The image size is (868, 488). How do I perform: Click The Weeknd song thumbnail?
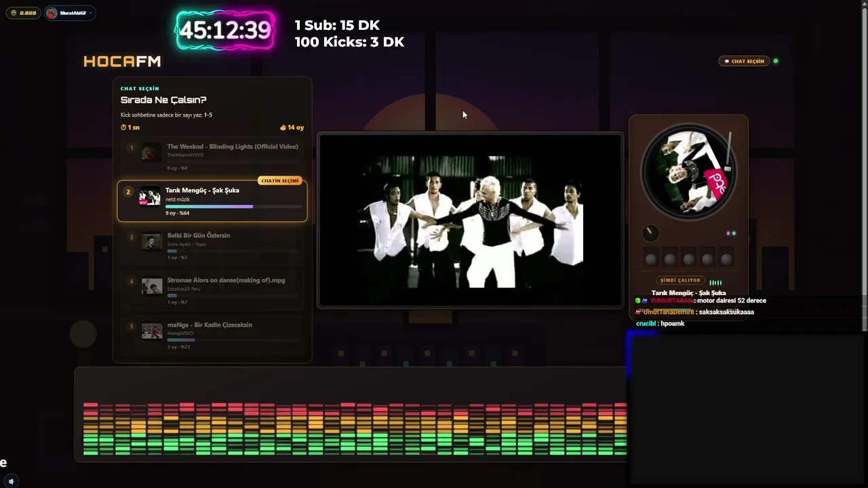click(x=151, y=152)
